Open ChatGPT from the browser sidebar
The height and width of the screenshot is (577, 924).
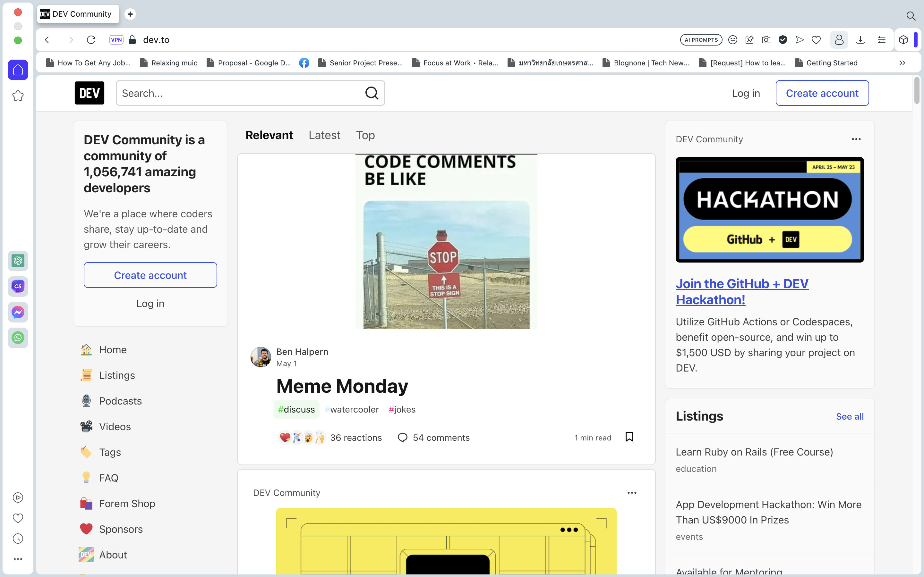18,261
